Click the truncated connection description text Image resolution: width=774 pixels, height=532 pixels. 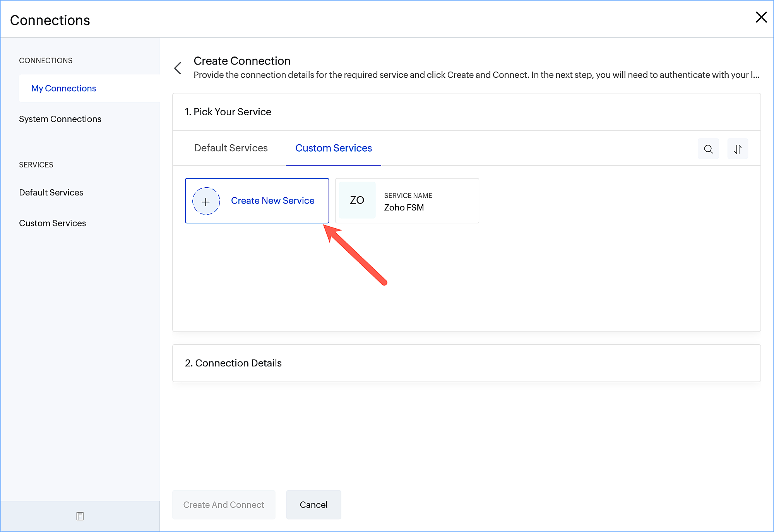[476, 75]
